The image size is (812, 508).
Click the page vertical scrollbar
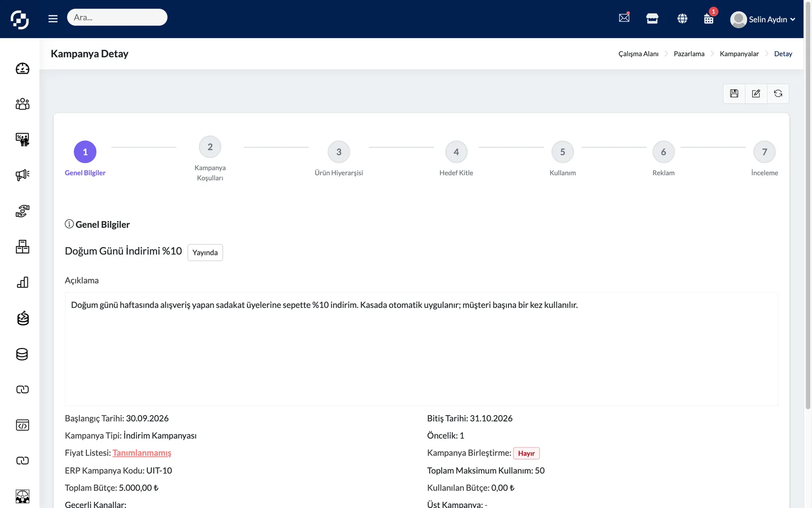pyautogui.click(x=808, y=205)
